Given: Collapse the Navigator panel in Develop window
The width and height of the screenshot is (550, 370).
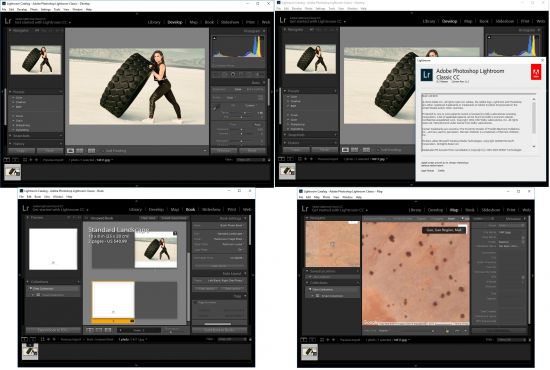Looking at the screenshot, I should 10,31.
